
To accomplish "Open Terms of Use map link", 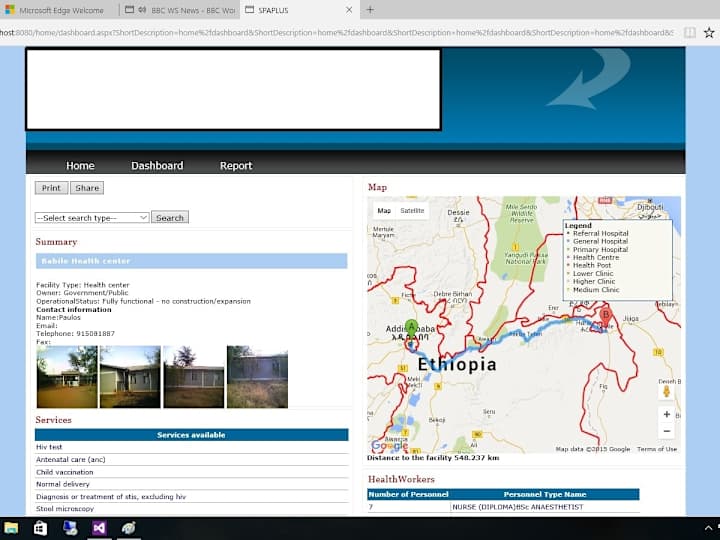I will 657,449.
